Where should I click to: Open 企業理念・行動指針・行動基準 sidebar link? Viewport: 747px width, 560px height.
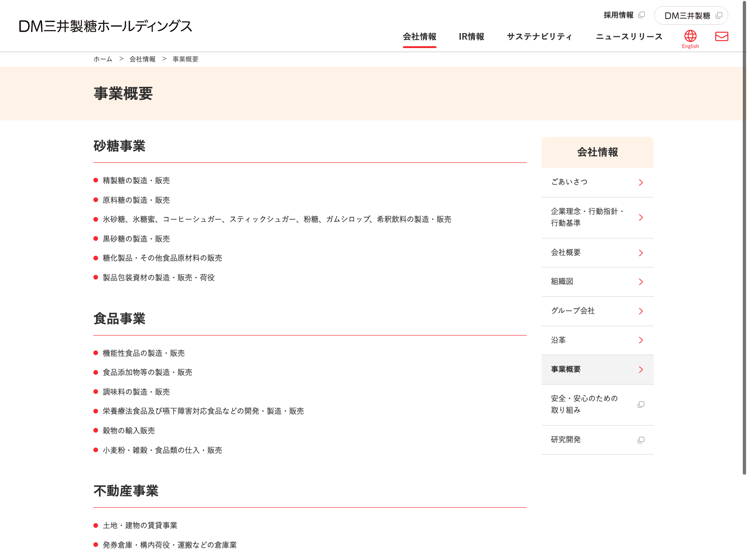click(587, 217)
